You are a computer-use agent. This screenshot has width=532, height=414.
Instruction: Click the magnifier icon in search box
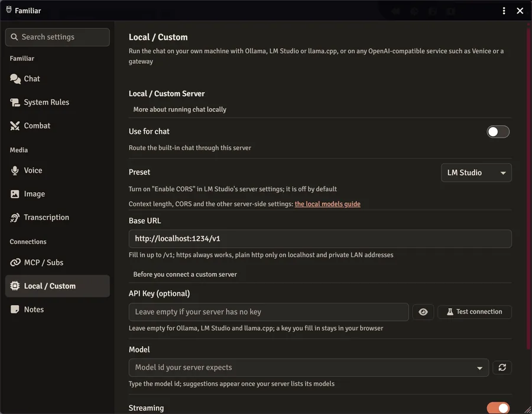[x=14, y=37]
